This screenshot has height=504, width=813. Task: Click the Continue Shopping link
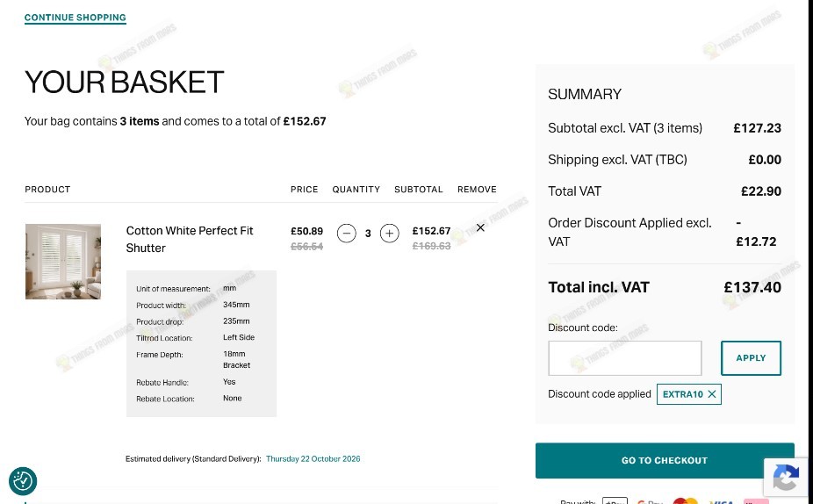(76, 18)
